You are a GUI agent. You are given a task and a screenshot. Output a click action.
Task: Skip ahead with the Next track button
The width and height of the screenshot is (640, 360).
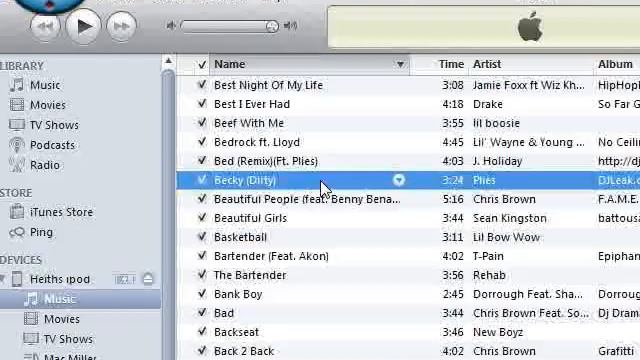121,27
